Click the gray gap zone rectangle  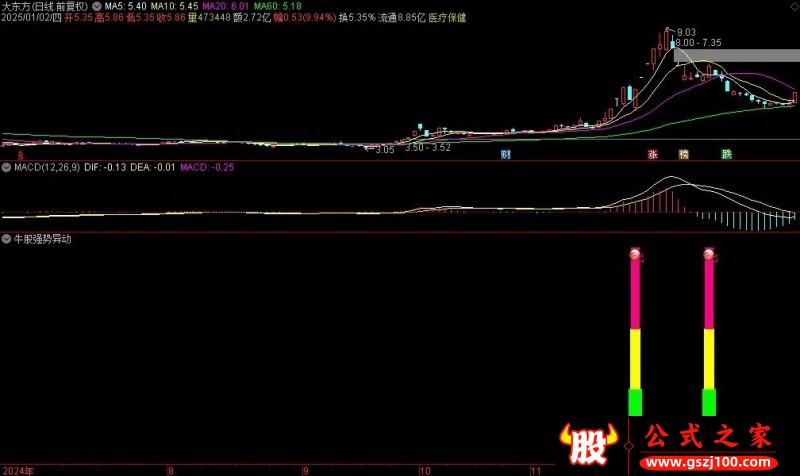click(x=737, y=56)
